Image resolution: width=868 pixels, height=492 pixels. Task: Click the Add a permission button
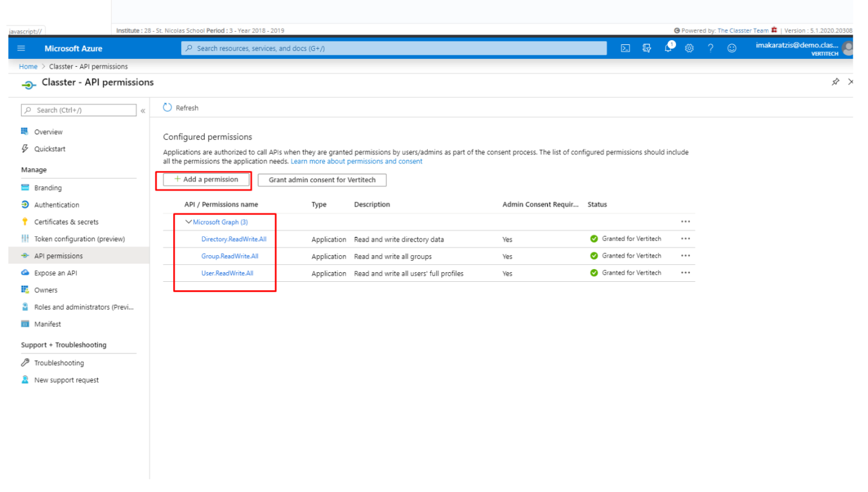tap(206, 180)
